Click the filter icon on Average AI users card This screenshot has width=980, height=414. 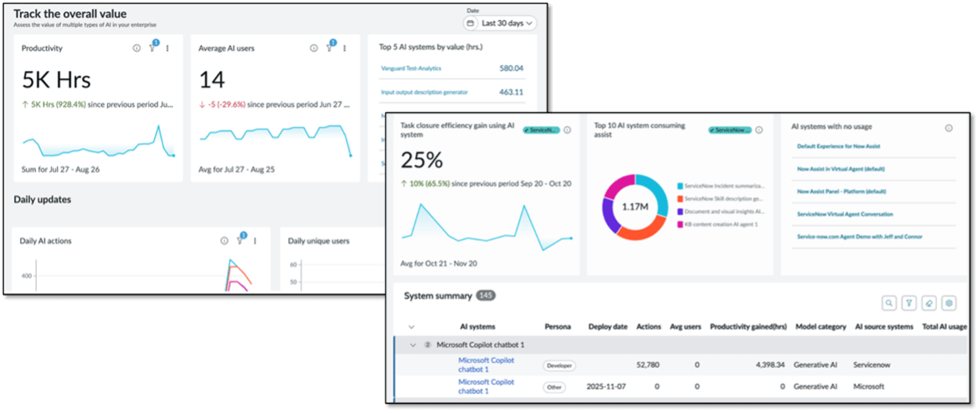[330, 48]
